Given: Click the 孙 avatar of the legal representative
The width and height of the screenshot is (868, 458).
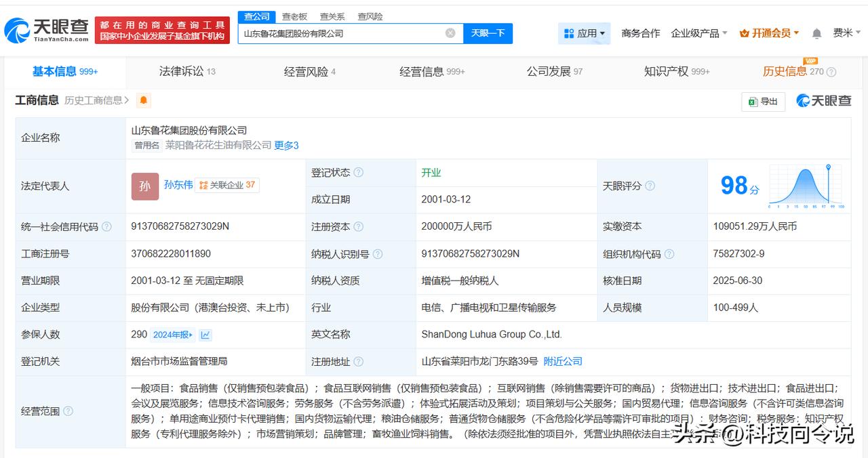Looking at the screenshot, I should (145, 186).
